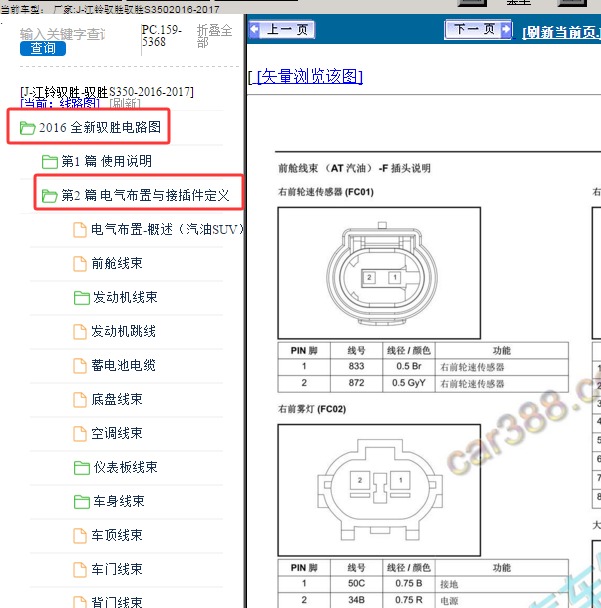Select wire number 34B cell
601x608 pixels.
tap(356, 600)
